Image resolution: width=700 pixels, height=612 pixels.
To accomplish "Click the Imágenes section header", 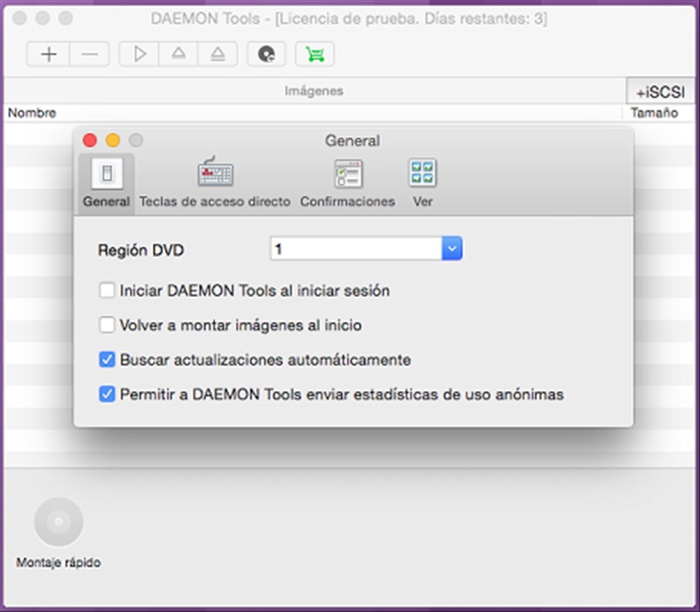I will coord(314,91).
